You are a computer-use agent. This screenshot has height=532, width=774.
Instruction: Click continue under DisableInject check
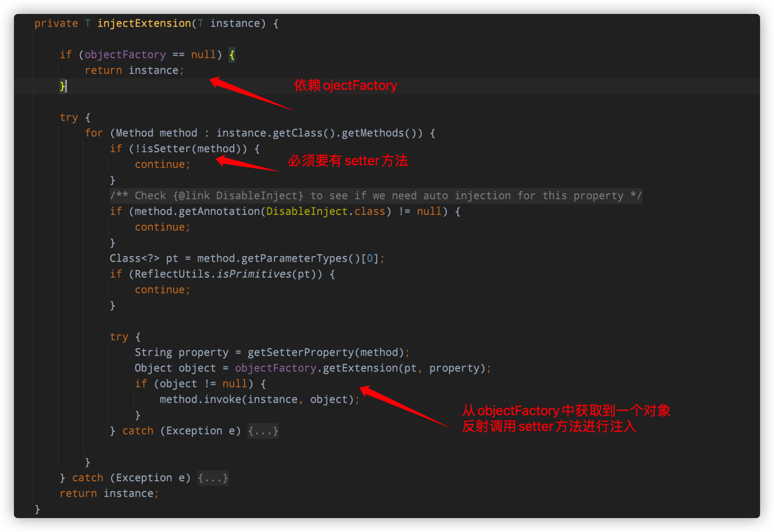coord(162,227)
